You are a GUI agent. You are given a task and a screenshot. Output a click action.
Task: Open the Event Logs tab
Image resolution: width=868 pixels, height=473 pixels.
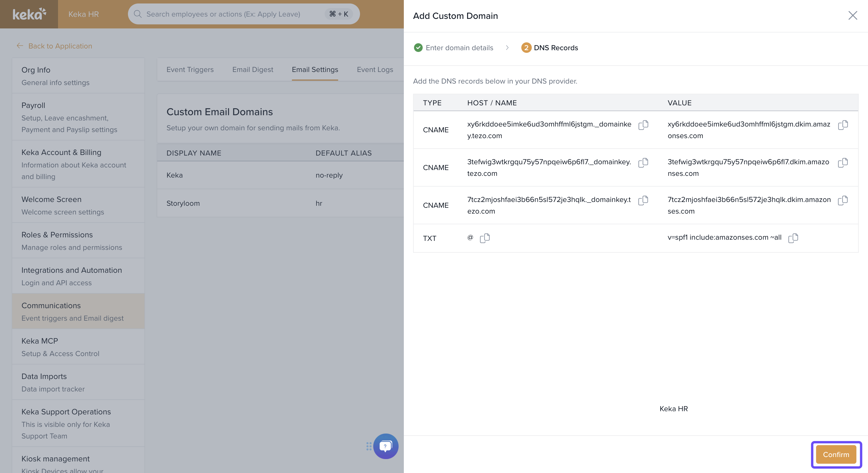pos(375,69)
